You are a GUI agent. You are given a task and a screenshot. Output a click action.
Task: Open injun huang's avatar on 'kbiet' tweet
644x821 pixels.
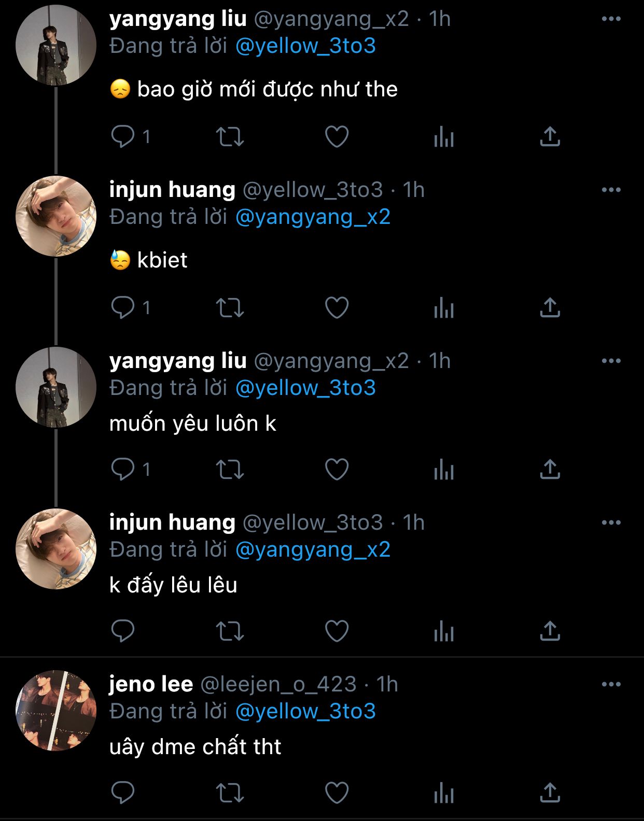56,216
